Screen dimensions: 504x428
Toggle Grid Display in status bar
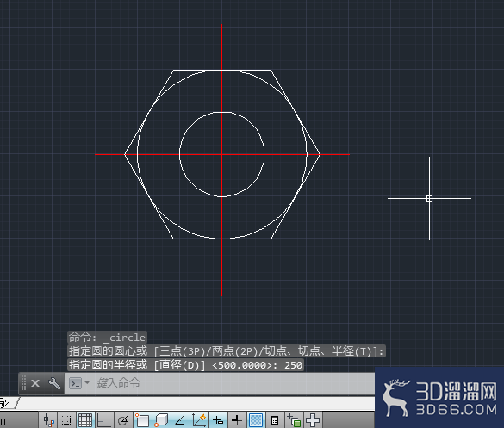click(x=85, y=420)
